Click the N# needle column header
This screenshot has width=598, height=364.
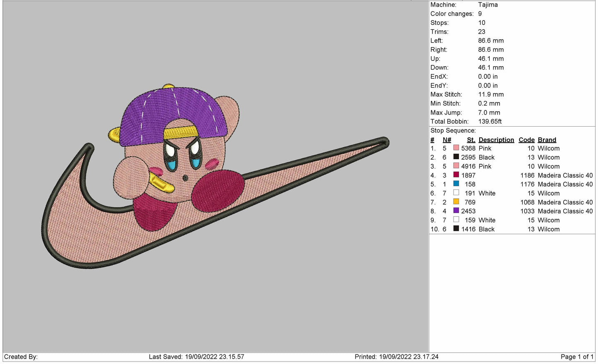[447, 140]
